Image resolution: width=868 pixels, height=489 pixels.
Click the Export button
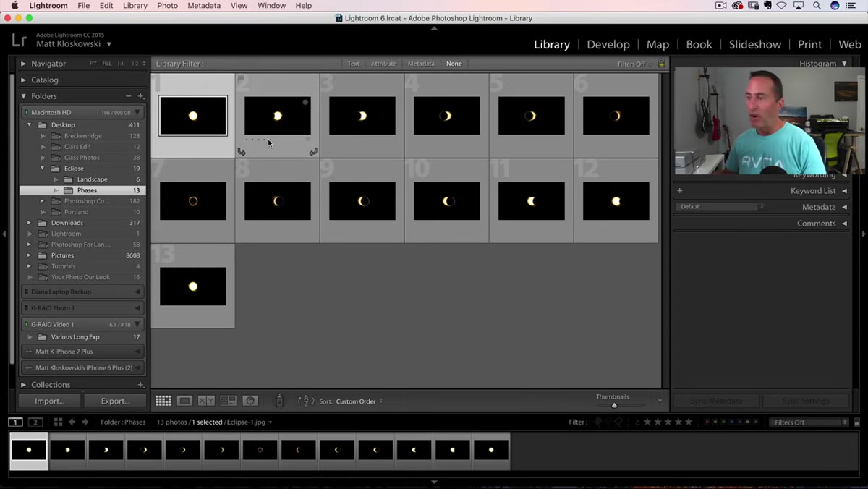click(115, 401)
